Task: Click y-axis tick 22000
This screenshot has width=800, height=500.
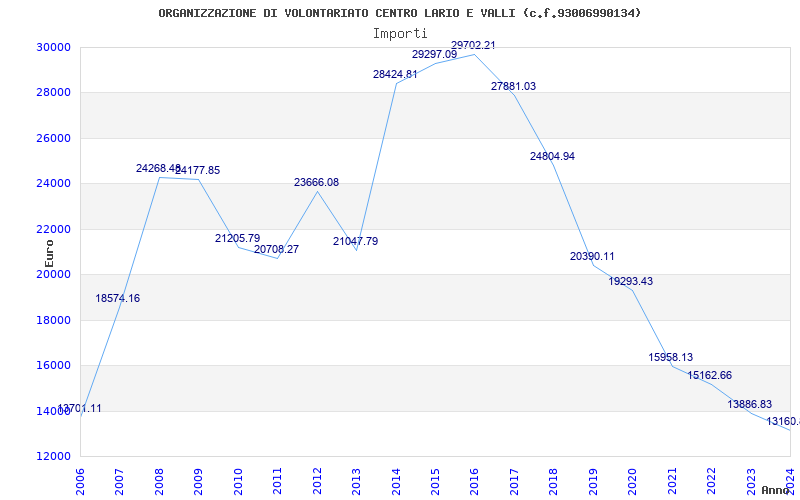Action: click(53, 229)
